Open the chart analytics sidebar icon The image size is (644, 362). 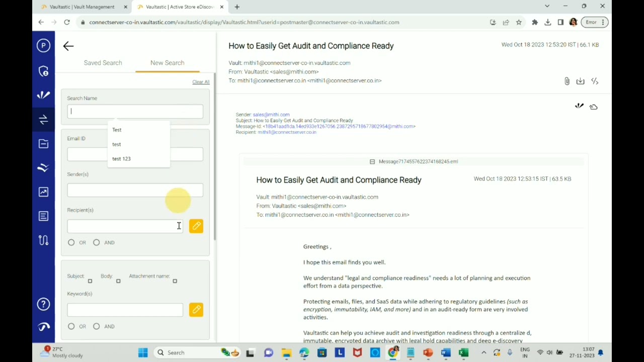point(43,192)
